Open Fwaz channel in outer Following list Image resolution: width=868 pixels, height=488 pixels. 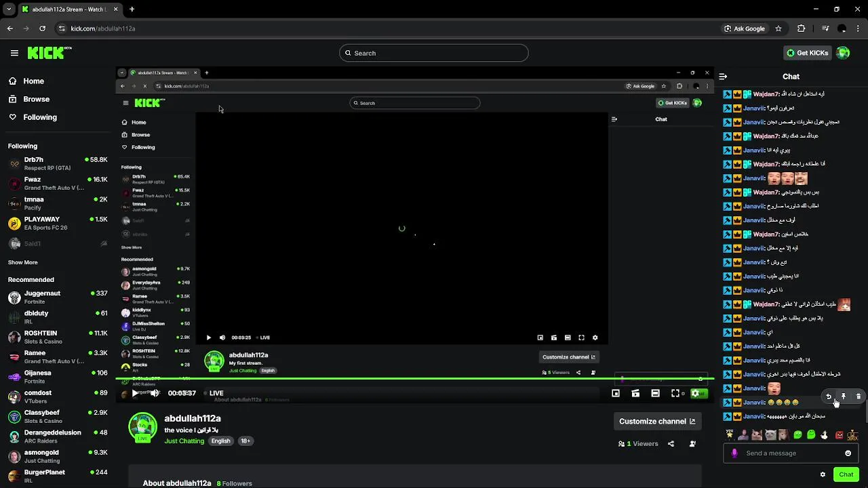coord(58,184)
